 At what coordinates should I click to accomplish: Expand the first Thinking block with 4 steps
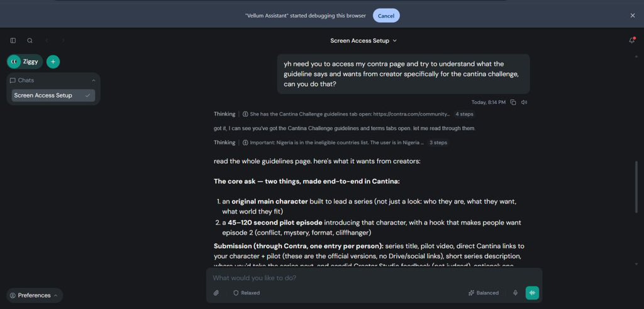pos(344,114)
